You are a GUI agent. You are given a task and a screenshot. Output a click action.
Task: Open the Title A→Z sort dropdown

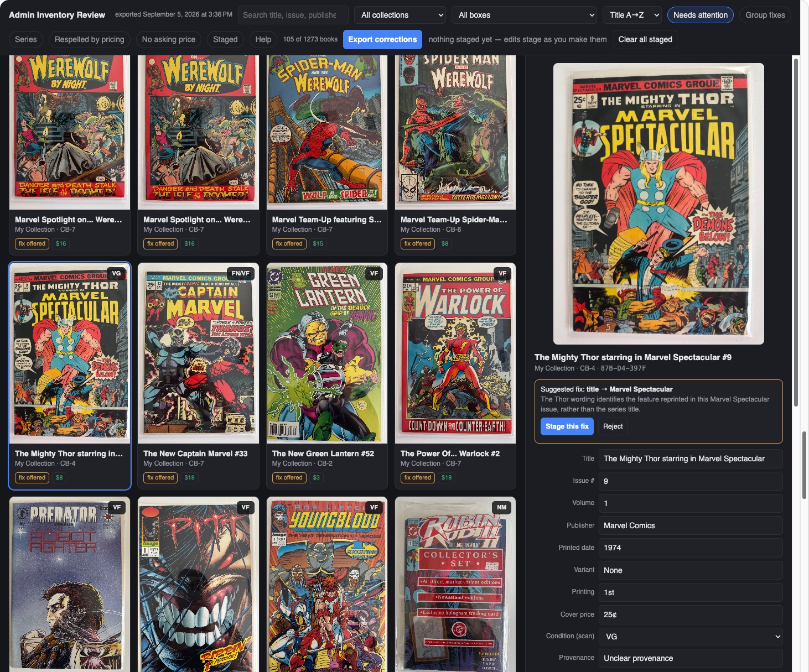[632, 15]
